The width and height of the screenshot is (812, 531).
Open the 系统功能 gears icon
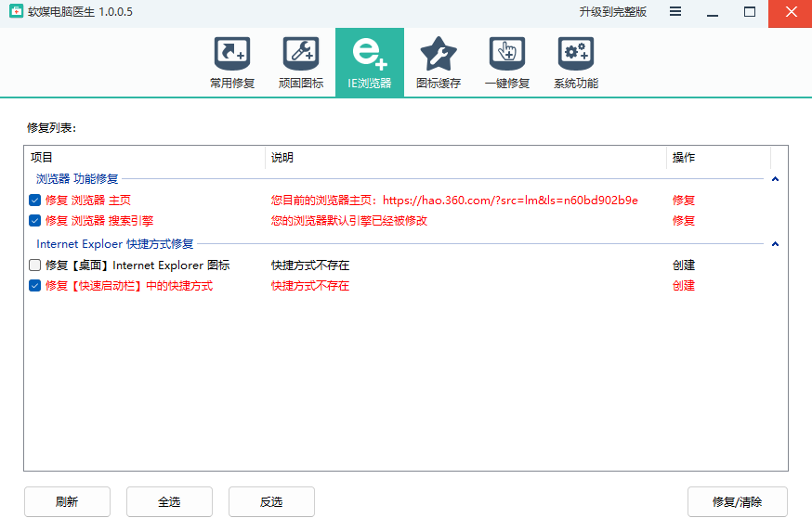(575, 54)
